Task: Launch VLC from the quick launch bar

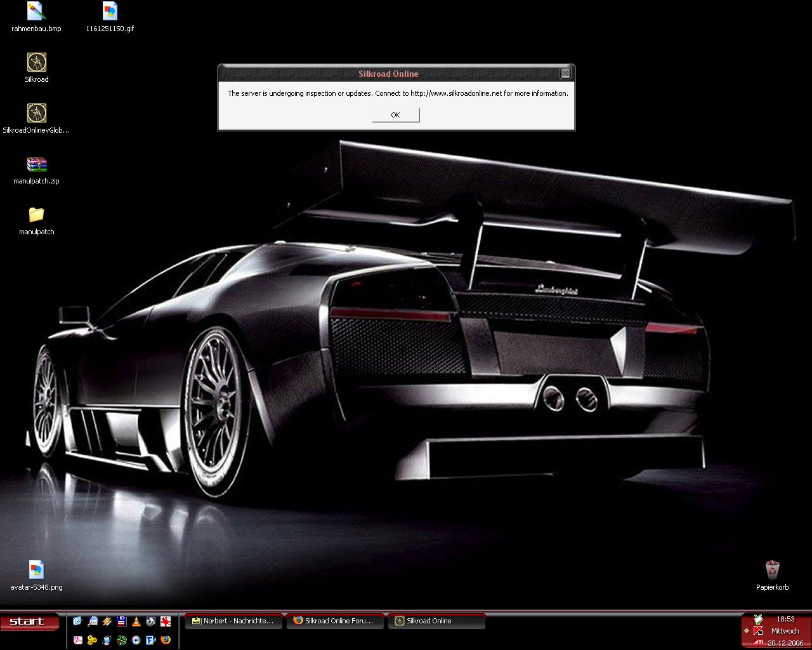Action: tap(136, 621)
